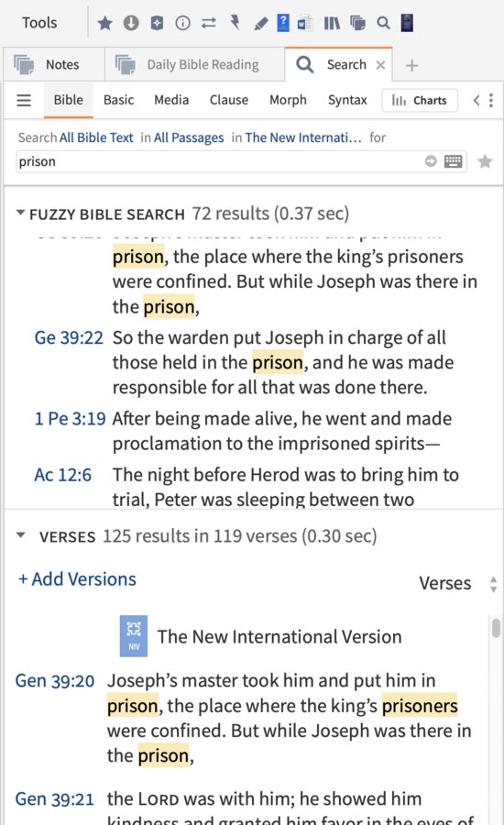The image size is (504, 825).
Task: Open the Word document icon
Action: tap(305, 23)
